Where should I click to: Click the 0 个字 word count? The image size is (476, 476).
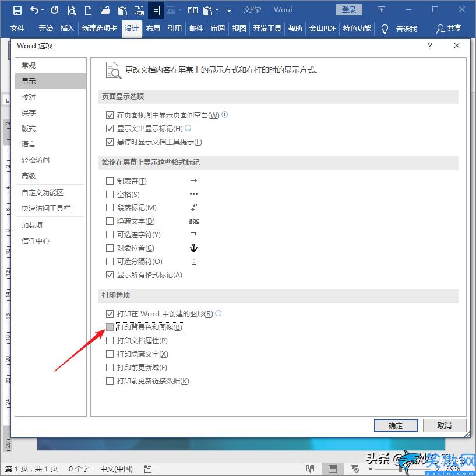coord(79,468)
